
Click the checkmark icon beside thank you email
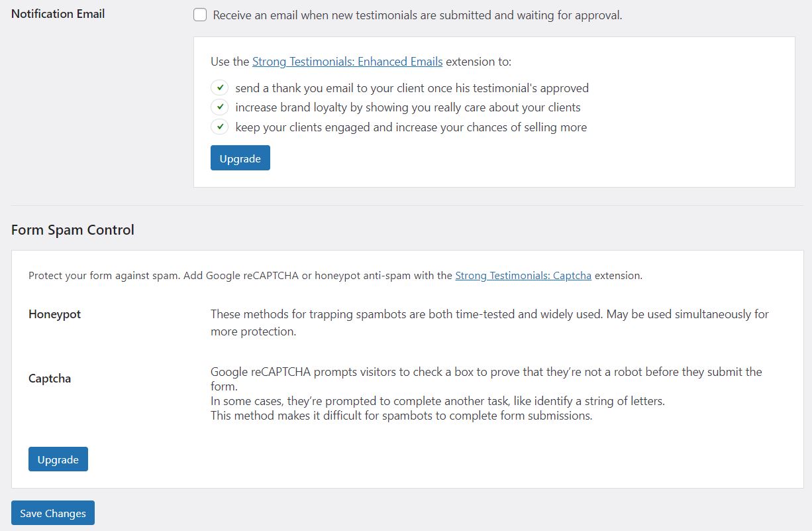(219, 88)
